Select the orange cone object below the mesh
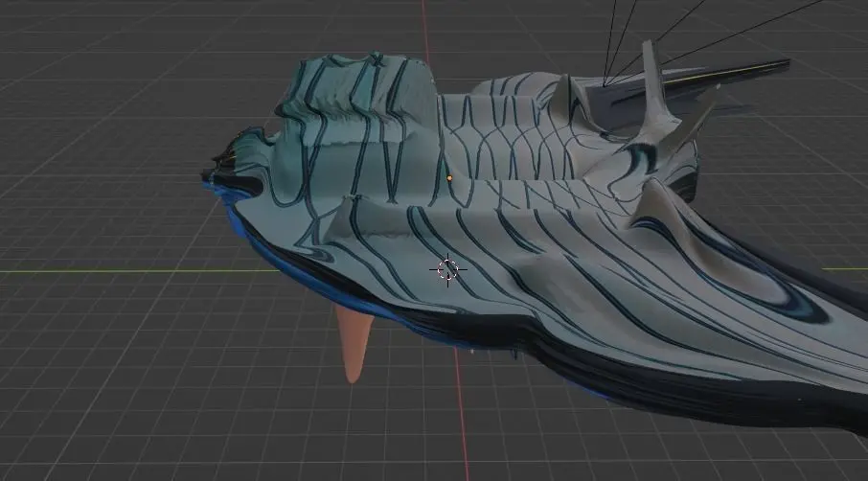This screenshot has width=868, height=481. (353, 343)
